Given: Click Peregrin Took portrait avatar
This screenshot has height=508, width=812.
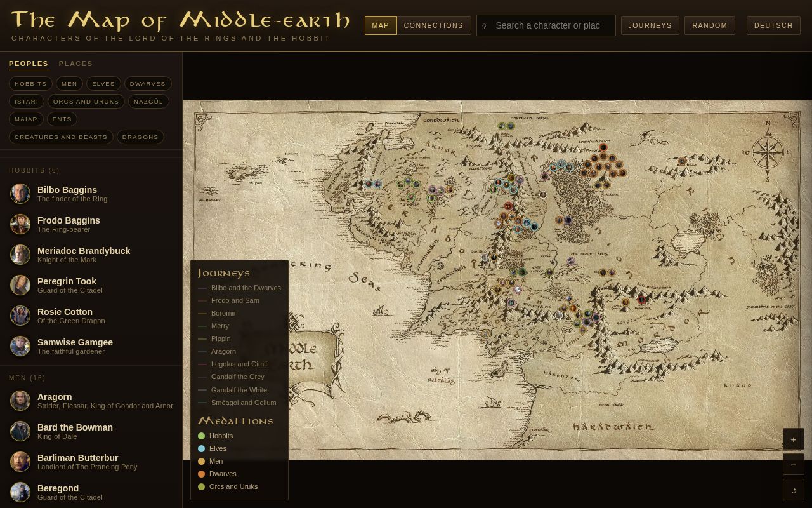Looking at the screenshot, I should coord(20,285).
